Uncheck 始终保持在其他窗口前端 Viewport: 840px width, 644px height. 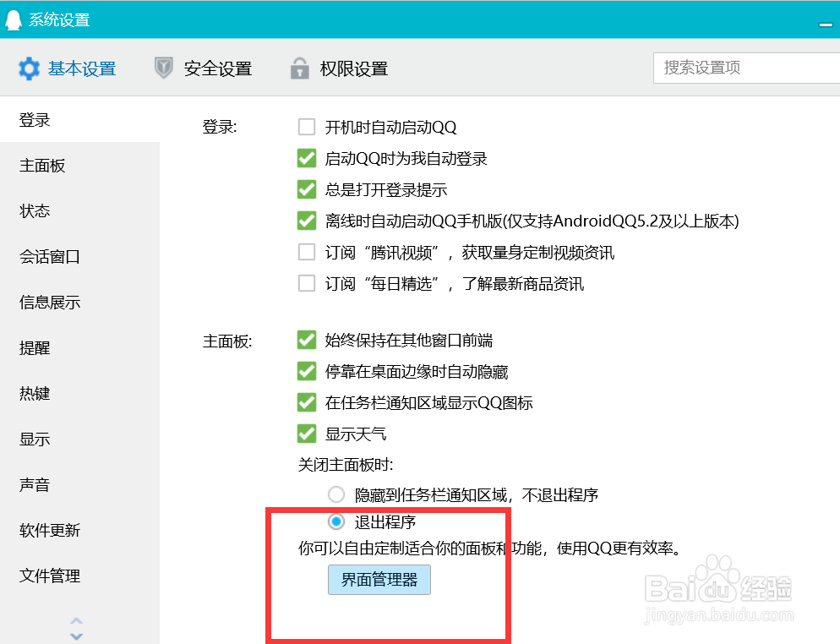[307, 340]
